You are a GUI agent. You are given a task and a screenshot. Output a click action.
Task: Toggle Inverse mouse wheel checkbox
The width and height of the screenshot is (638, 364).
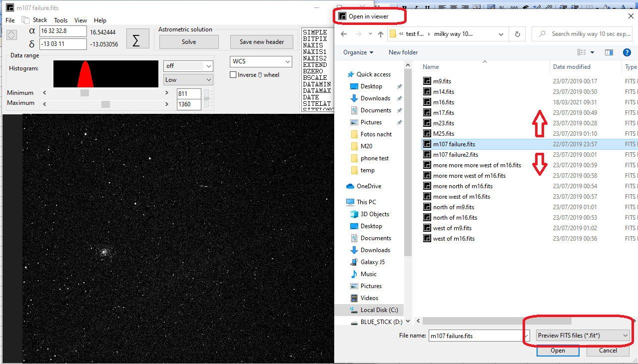click(x=233, y=75)
